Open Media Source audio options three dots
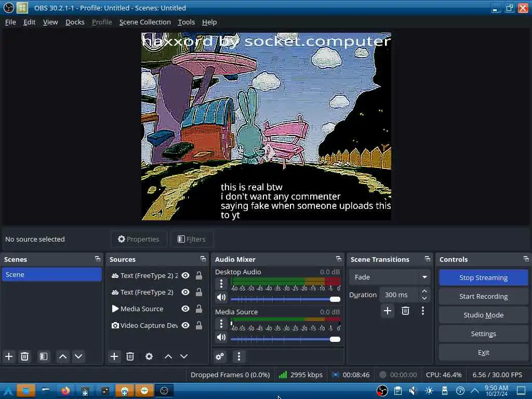Image resolution: width=532 pixels, height=399 pixels. pos(221,324)
